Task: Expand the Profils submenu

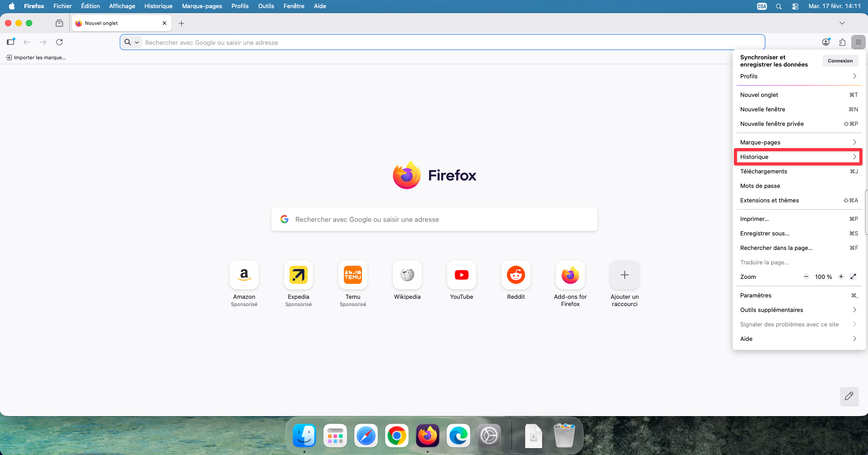Action: [799, 76]
